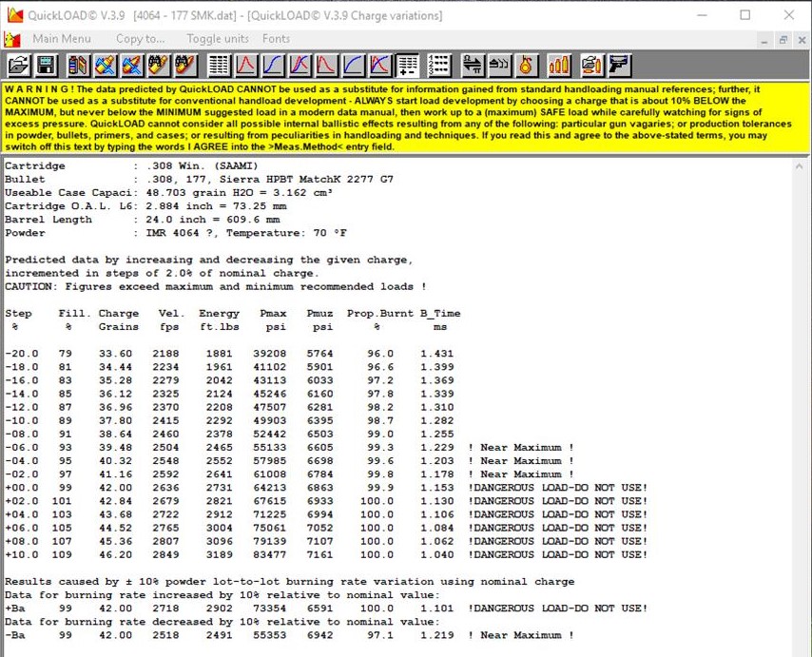
Task: Click velocity '2234' in the -18.0 row
Action: click(165, 367)
